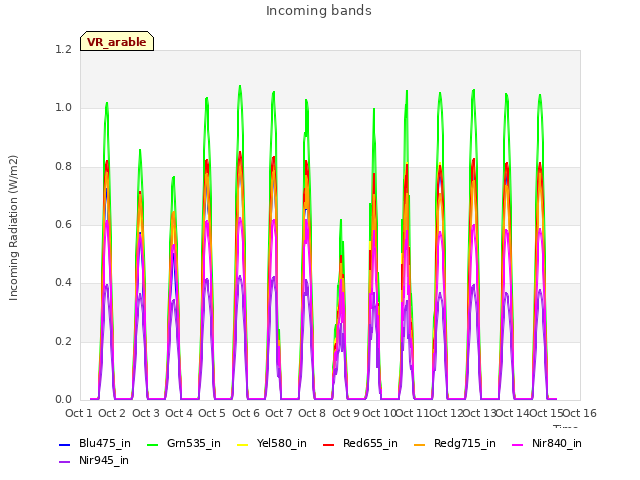Click the Oct 6 green peak near 1.08
Image resolution: width=640 pixels, height=480 pixels.
coord(240,86)
